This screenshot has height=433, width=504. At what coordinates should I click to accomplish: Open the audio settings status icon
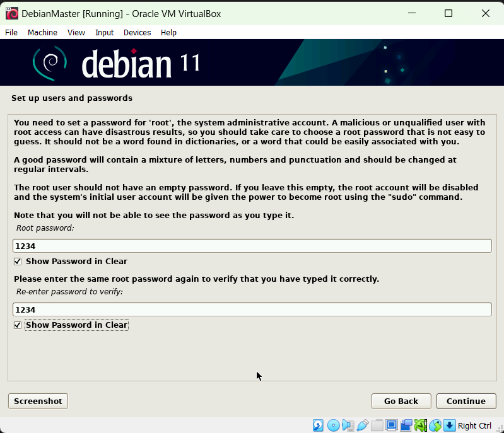pyautogui.click(x=348, y=425)
